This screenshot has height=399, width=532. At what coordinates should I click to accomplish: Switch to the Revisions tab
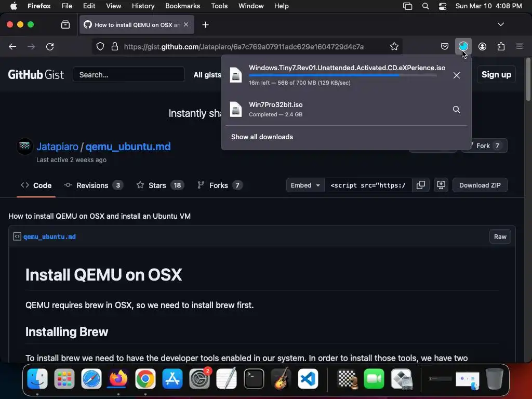click(x=94, y=185)
